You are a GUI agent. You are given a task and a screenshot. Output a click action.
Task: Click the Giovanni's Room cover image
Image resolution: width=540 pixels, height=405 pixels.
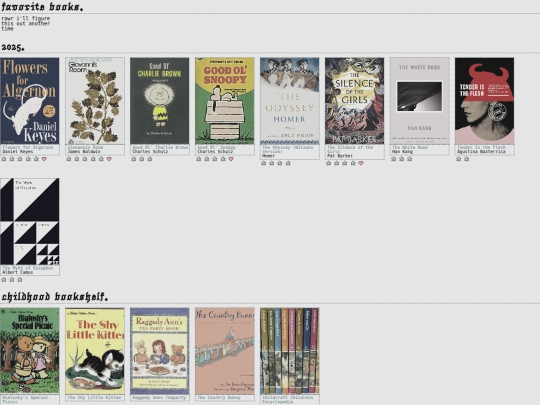95,101
